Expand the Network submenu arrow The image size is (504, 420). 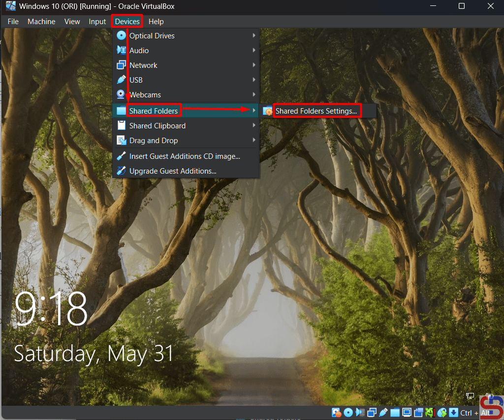click(254, 65)
